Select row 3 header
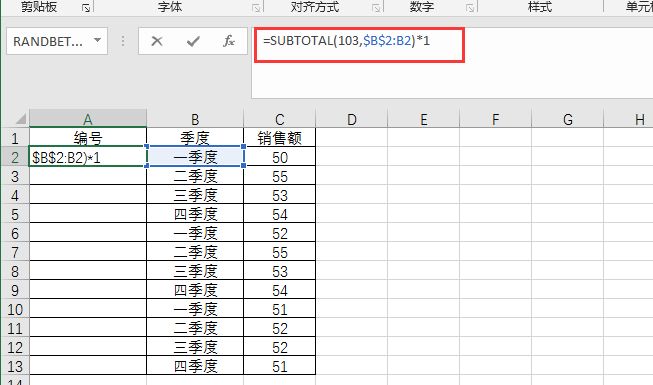The width and height of the screenshot is (653, 385). [15, 176]
